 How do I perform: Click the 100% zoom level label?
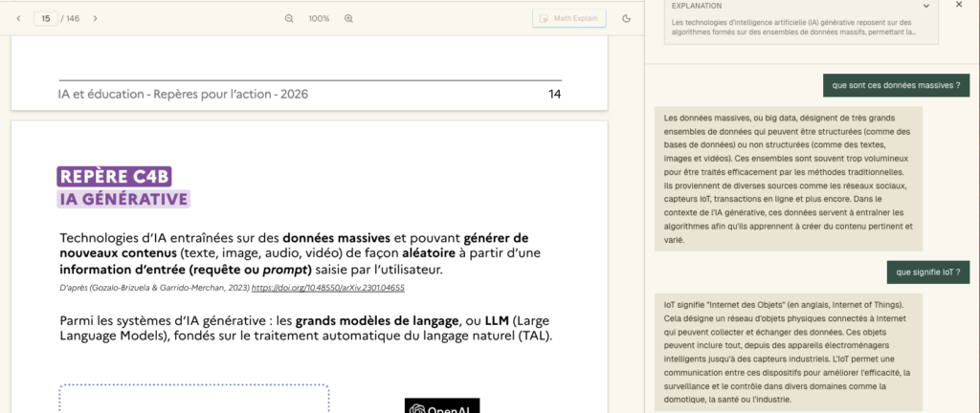coord(319,19)
